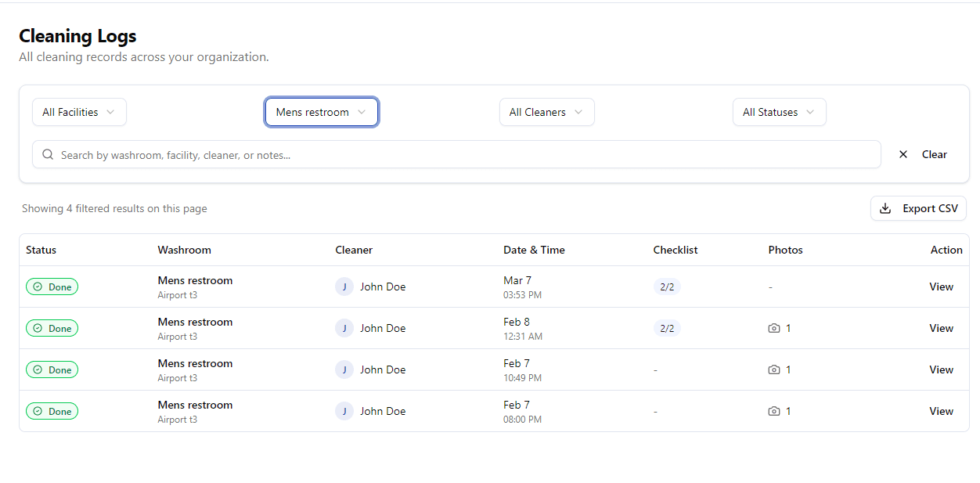Click the Clear button to reset filters
The image size is (980, 483).
[935, 154]
